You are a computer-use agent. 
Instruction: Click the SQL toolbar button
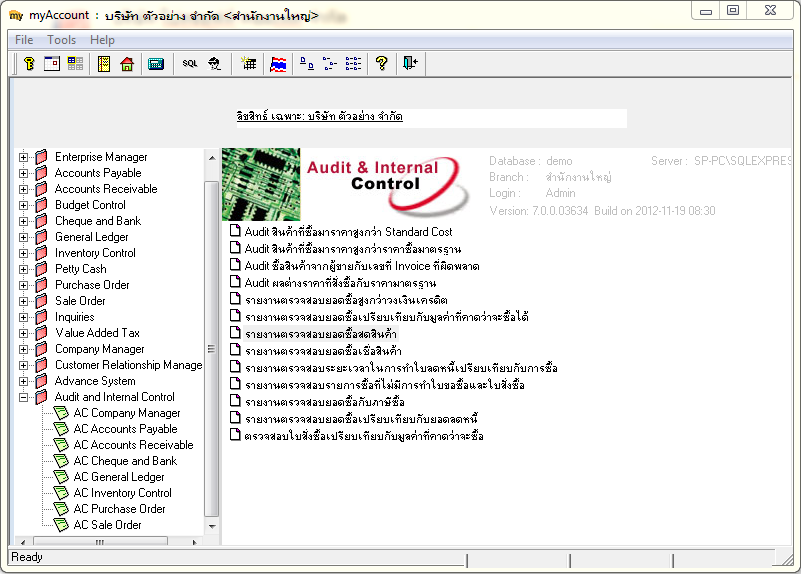pos(190,64)
